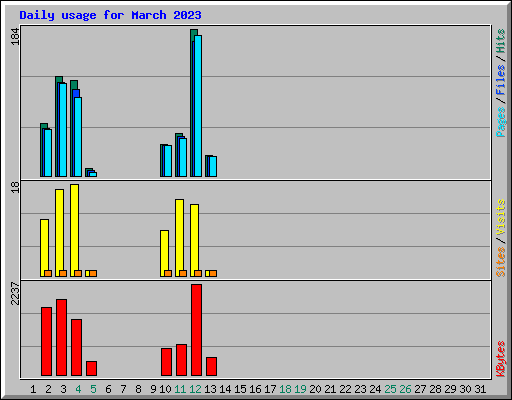
Task: Click day 31 label on the x-axis
Action: pos(480,389)
